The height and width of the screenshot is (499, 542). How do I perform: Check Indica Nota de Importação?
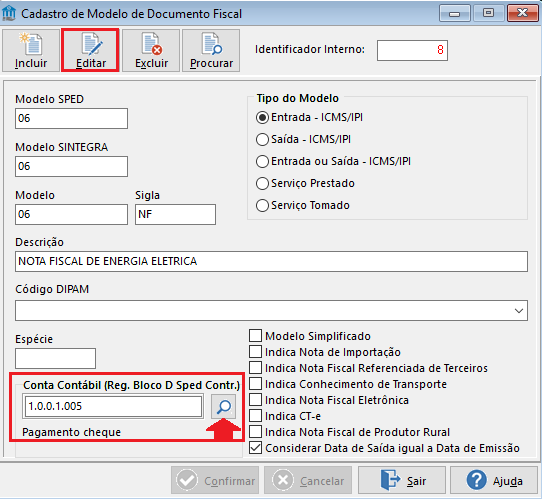[255, 352]
